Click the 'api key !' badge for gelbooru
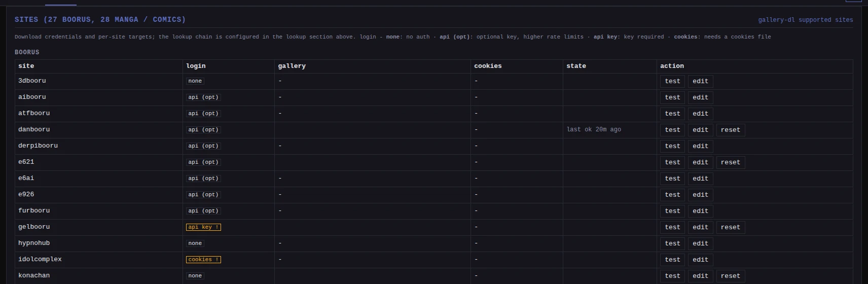Viewport: 868px width, 284px height. coord(203,227)
